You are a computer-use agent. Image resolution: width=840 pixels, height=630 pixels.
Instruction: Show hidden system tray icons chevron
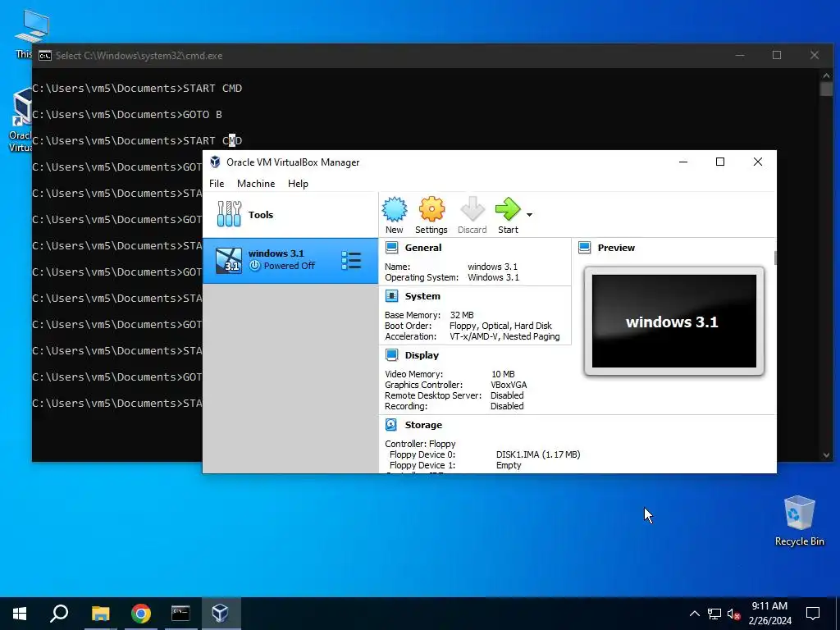694,614
